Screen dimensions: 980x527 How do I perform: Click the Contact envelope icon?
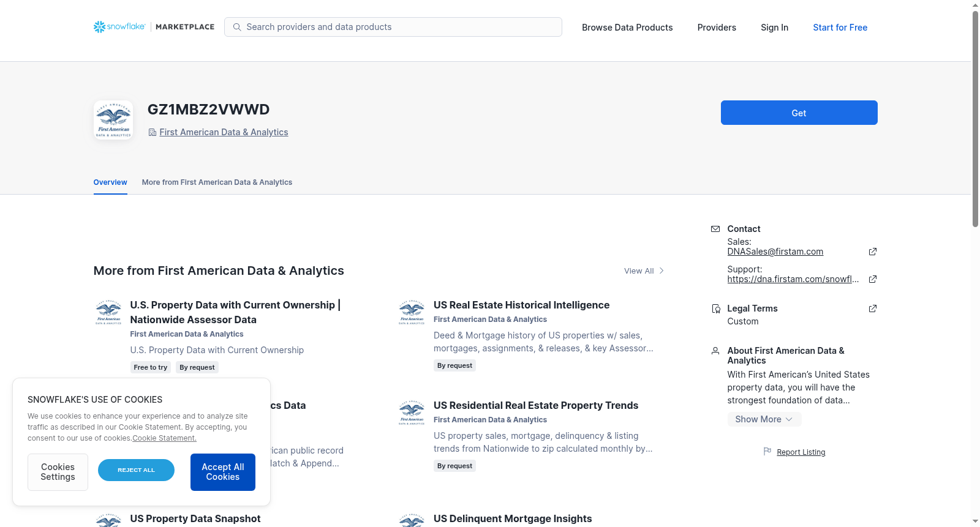(715, 229)
